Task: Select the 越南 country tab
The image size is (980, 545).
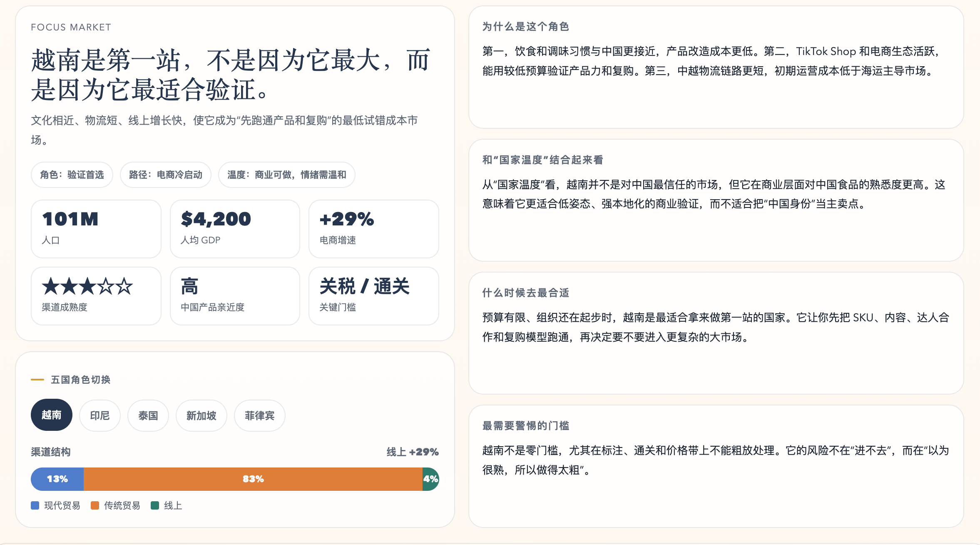Action: [x=52, y=415]
